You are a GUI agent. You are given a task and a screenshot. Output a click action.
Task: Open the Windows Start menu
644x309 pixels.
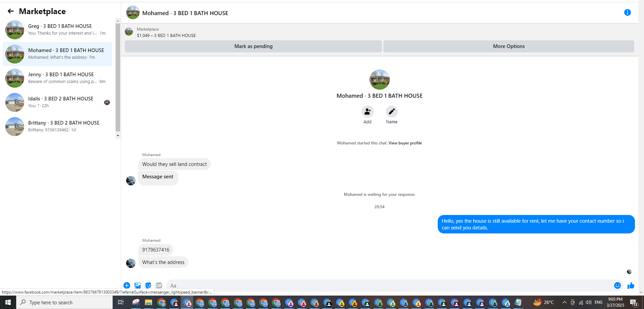[x=8, y=302]
